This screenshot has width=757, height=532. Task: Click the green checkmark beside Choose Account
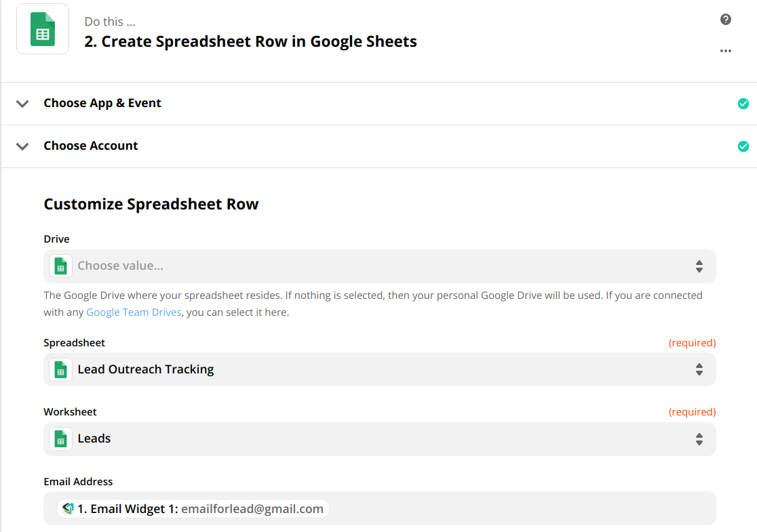pos(743,146)
